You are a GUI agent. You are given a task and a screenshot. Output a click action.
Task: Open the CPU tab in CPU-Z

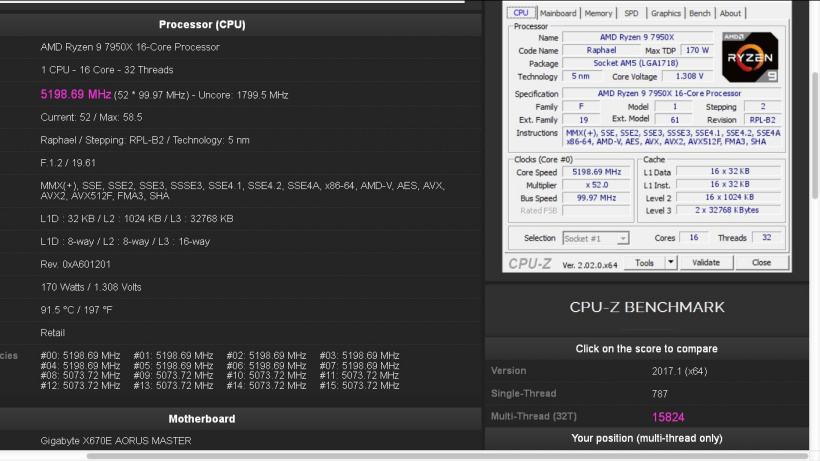coord(521,13)
